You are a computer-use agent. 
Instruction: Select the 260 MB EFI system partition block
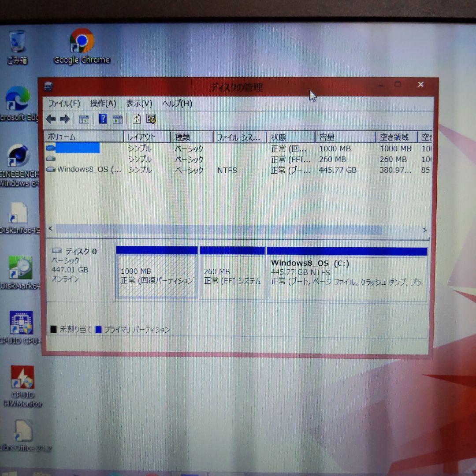click(x=231, y=272)
